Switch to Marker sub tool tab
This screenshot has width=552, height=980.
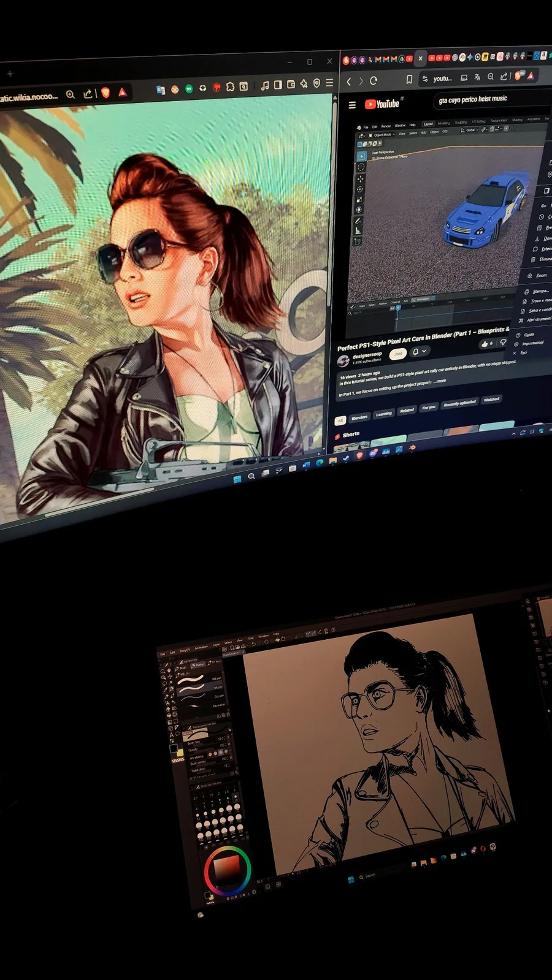coord(199,664)
